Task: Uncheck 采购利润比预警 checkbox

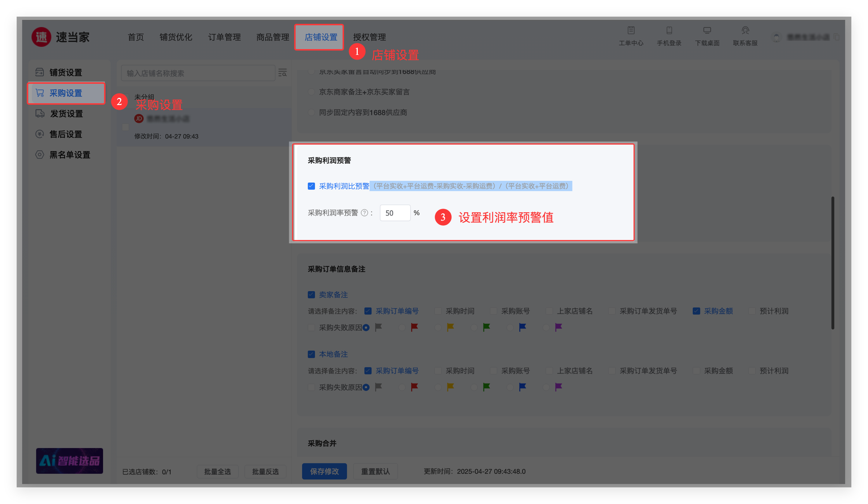Action: (x=311, y=186)
